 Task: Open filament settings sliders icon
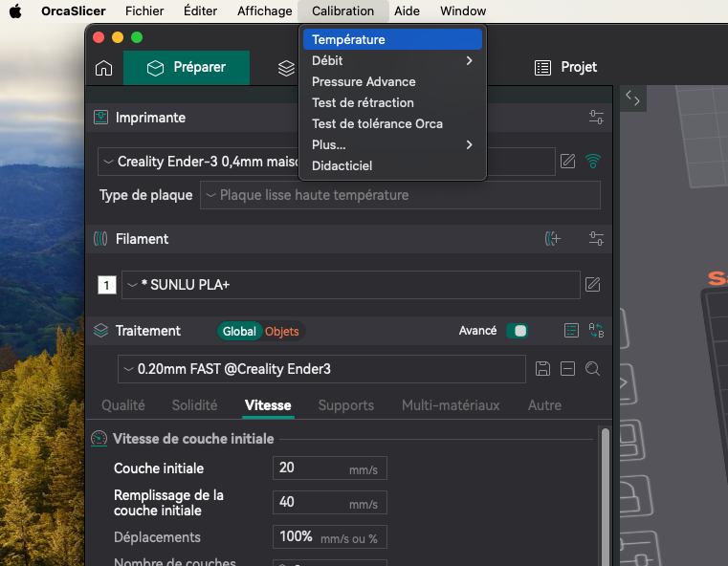[596, 238]
